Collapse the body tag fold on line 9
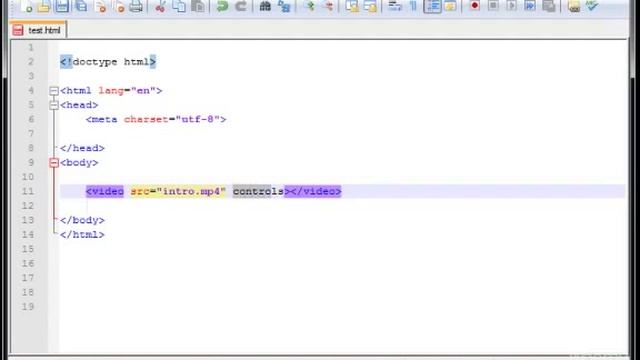The width and height of the screenshot is (640, 360). pos(54,163)
